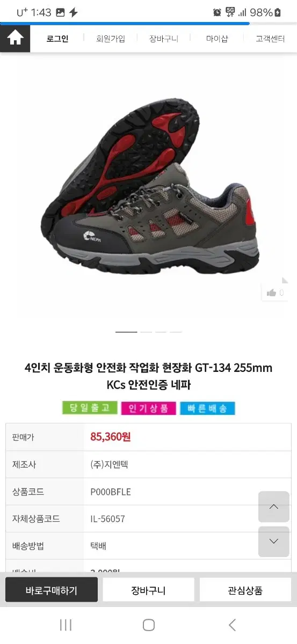Tap the 당일출고 green badge
The height and width of the screenshot is (644, 297).
(90, 408)
